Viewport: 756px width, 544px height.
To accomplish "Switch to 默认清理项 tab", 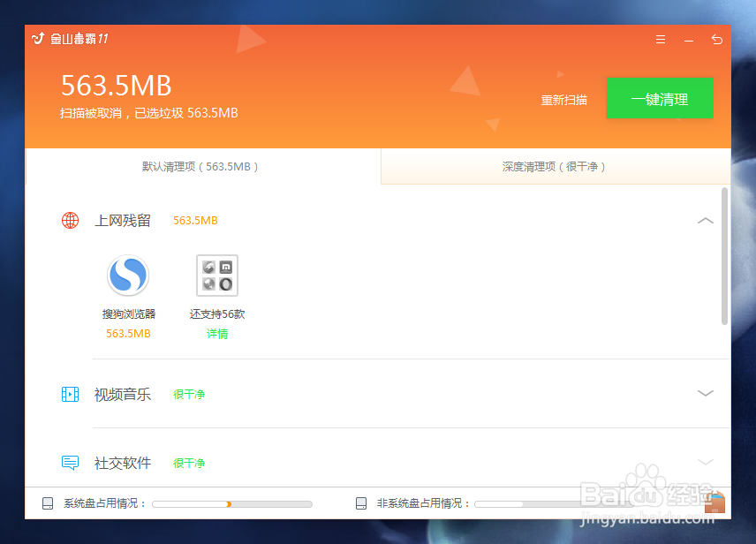I will (203, 166).
